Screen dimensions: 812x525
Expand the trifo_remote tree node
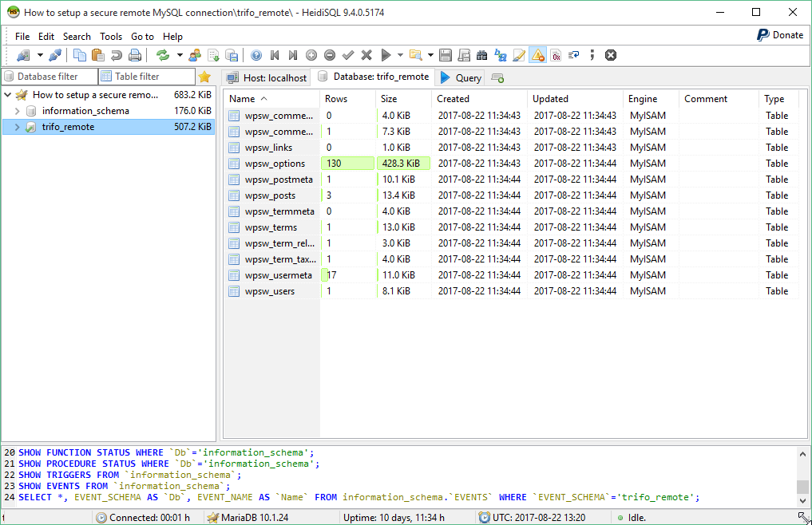17,127
